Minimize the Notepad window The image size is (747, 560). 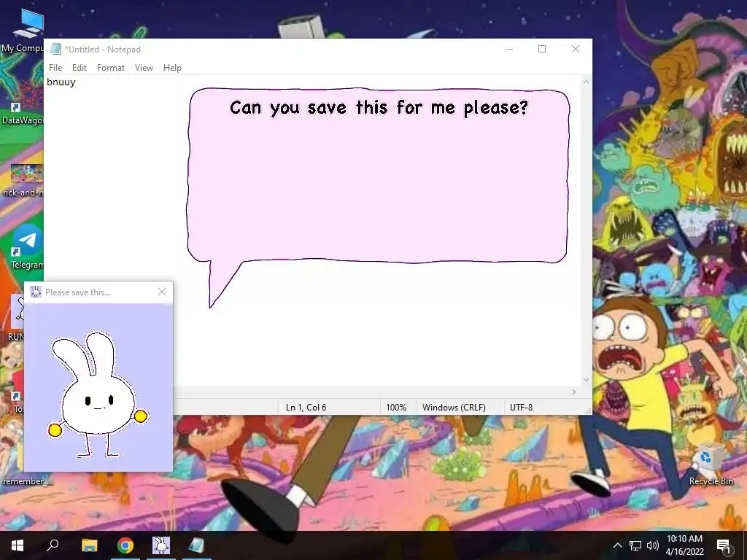[509, 49]
